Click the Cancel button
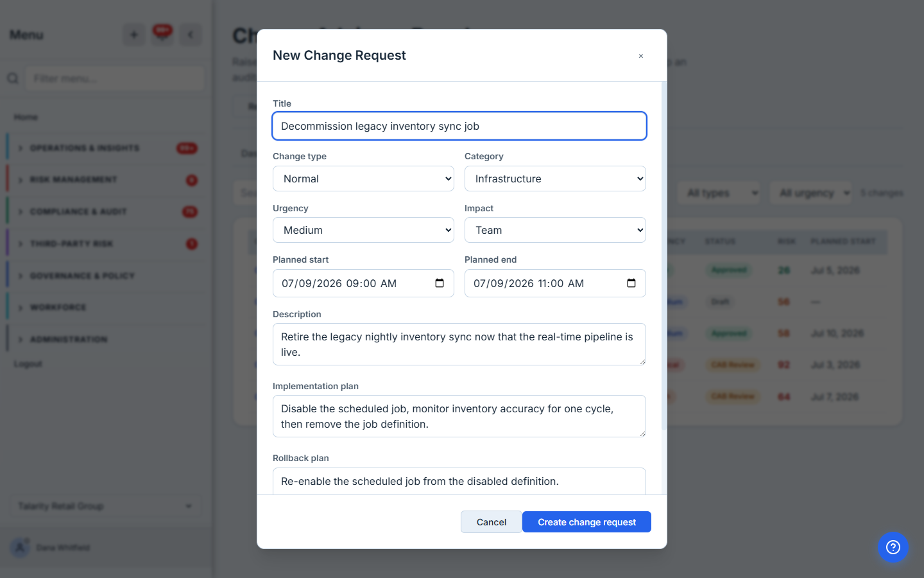This screenshot has width=924, height=578. (x=492, y=522)
